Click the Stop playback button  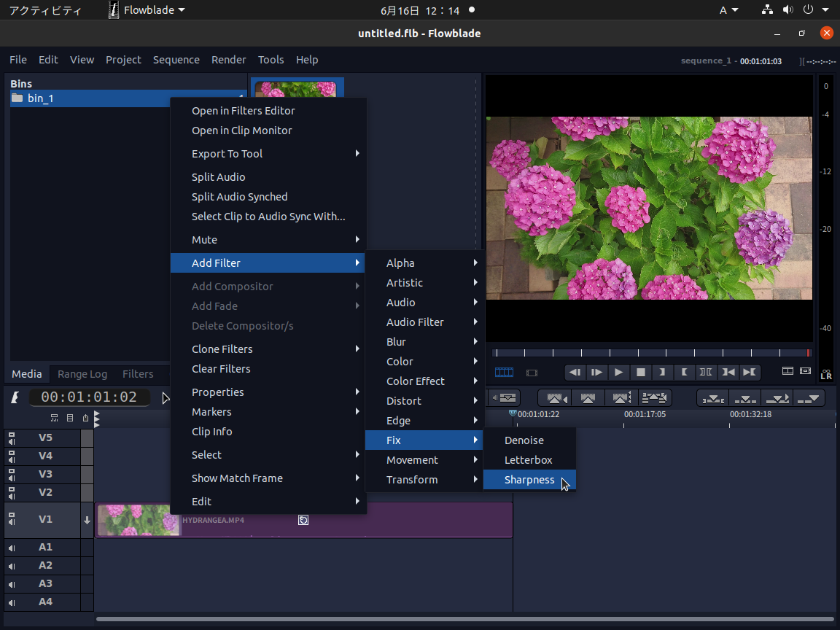pos(641,372)
